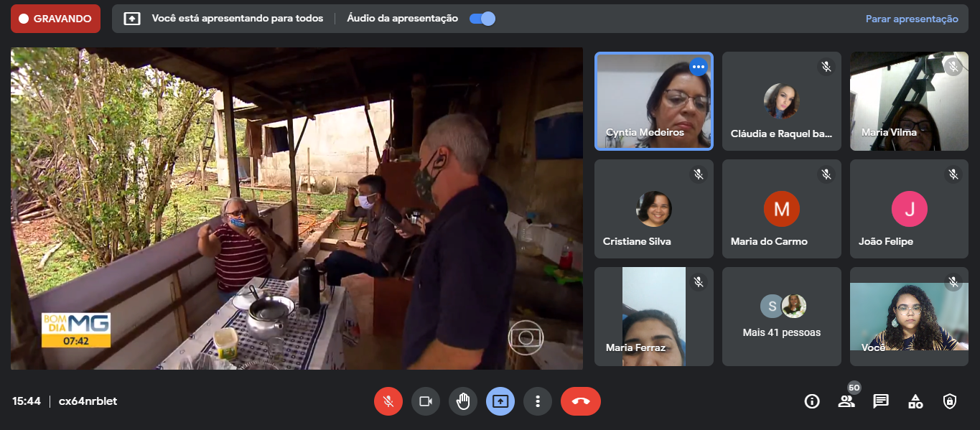Open the meeting details info icon

pos(812,401)
